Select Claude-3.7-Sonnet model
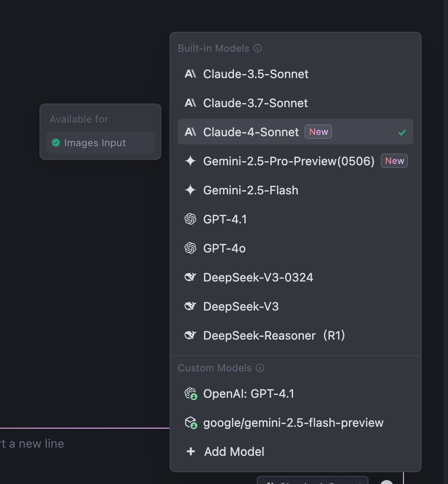 (295, 103)
